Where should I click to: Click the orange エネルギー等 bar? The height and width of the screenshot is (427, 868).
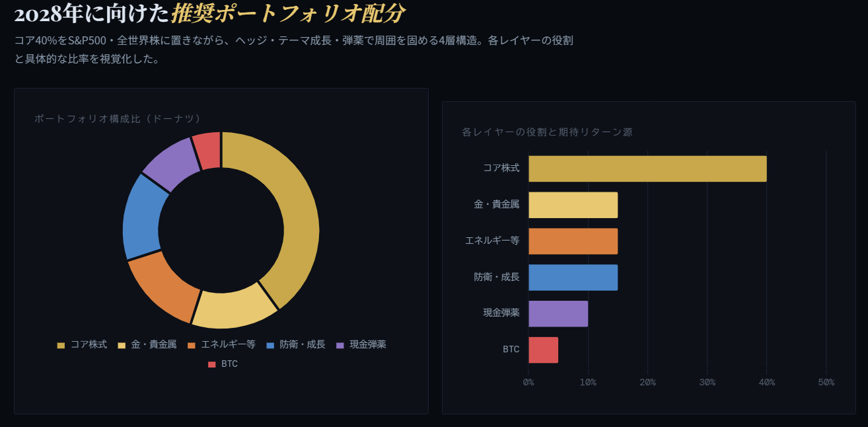click(x=573, y=241)
